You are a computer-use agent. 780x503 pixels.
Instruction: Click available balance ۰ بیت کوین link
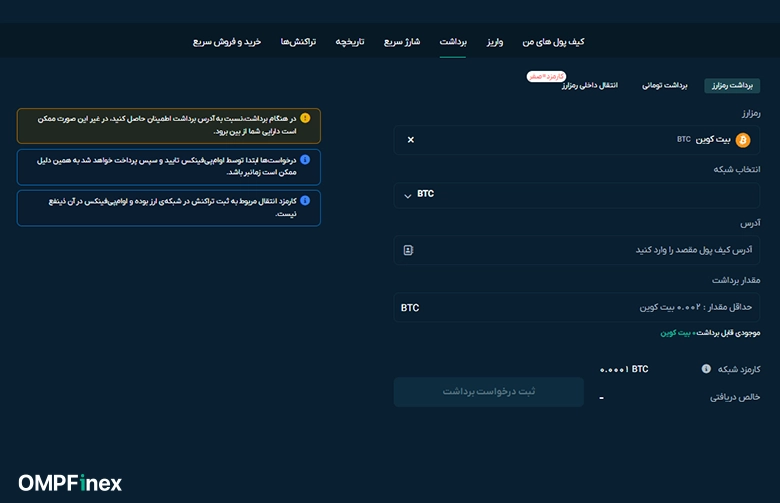[677, 333]
